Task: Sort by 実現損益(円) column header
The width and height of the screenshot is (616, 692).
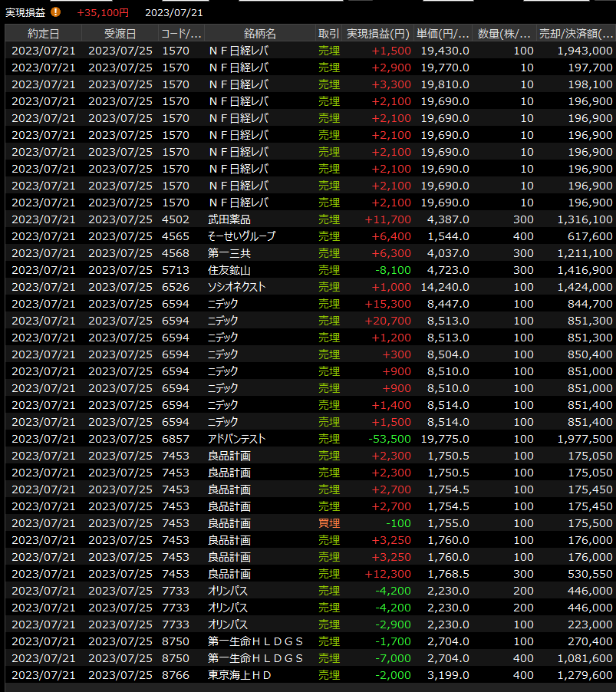Action: pos(377,34)
